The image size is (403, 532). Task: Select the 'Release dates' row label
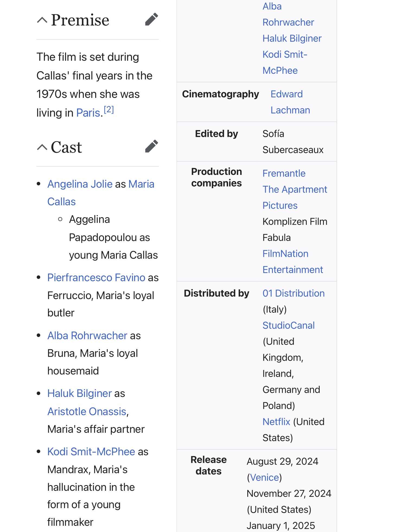pyautogui.click(x=209, y=466)
